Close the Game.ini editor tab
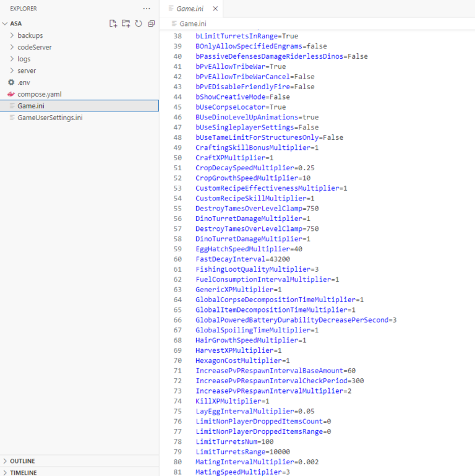 click(215, 9)
